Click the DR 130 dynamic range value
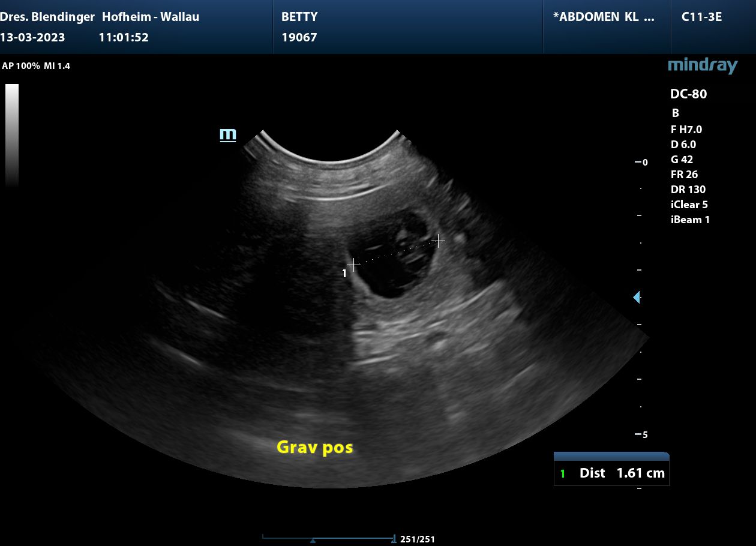 pyautogui.click(x=688, y=190)
